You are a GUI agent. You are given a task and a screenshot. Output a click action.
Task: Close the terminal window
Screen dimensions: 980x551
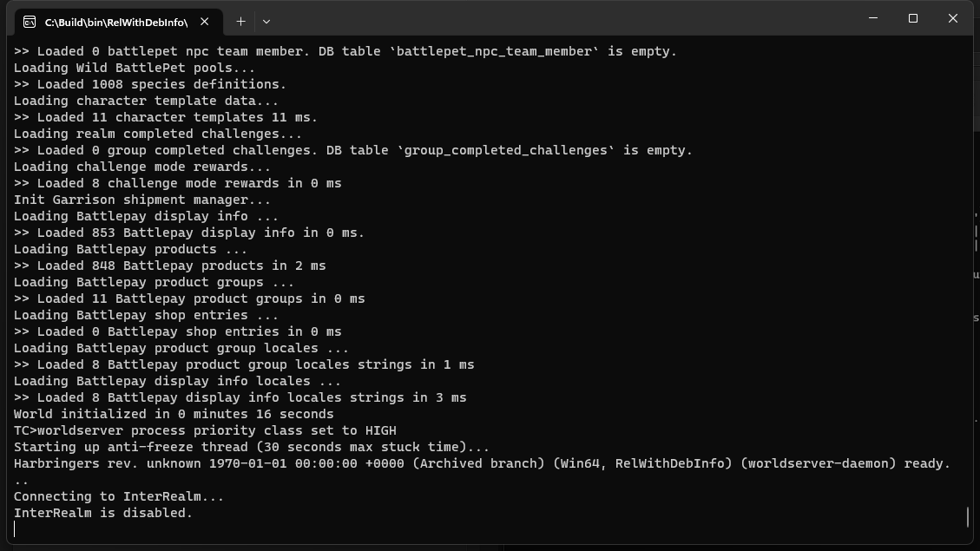(953, 18)
